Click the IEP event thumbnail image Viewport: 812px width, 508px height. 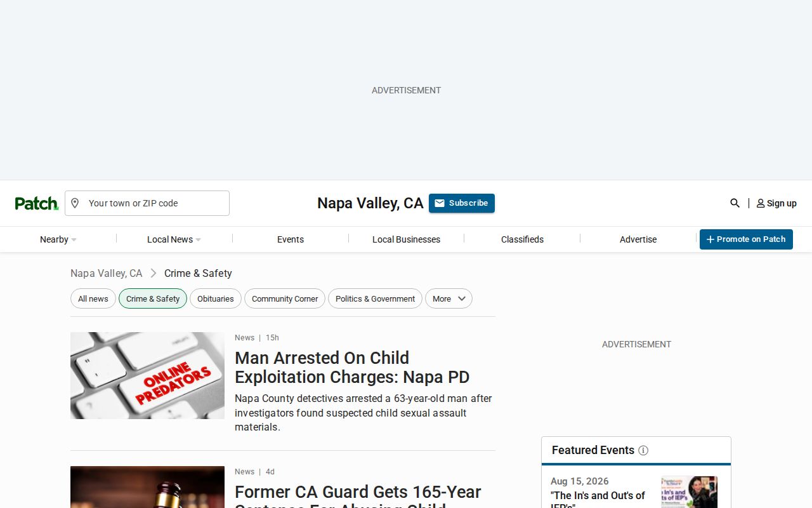pos(689,492)
